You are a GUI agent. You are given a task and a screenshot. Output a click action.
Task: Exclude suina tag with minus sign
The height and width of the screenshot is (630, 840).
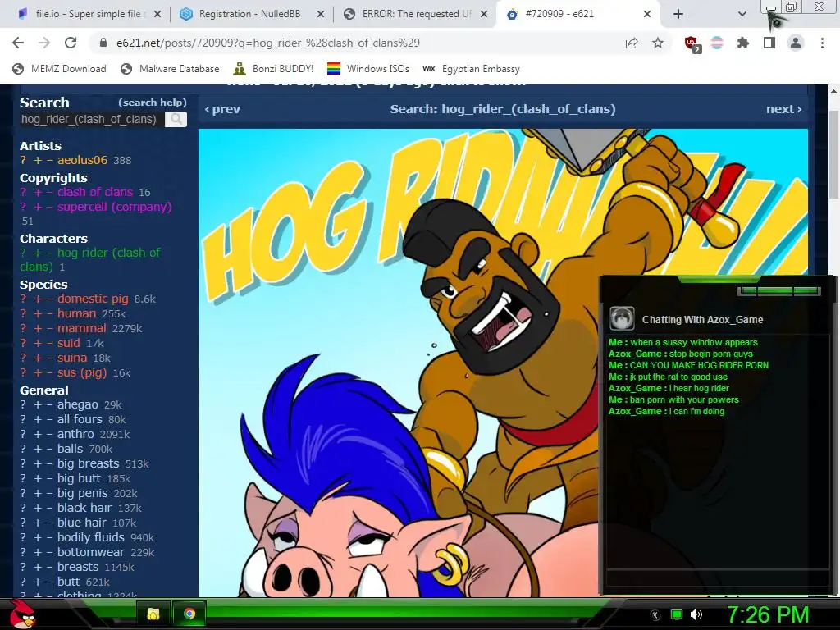click(x=49, y=358)
